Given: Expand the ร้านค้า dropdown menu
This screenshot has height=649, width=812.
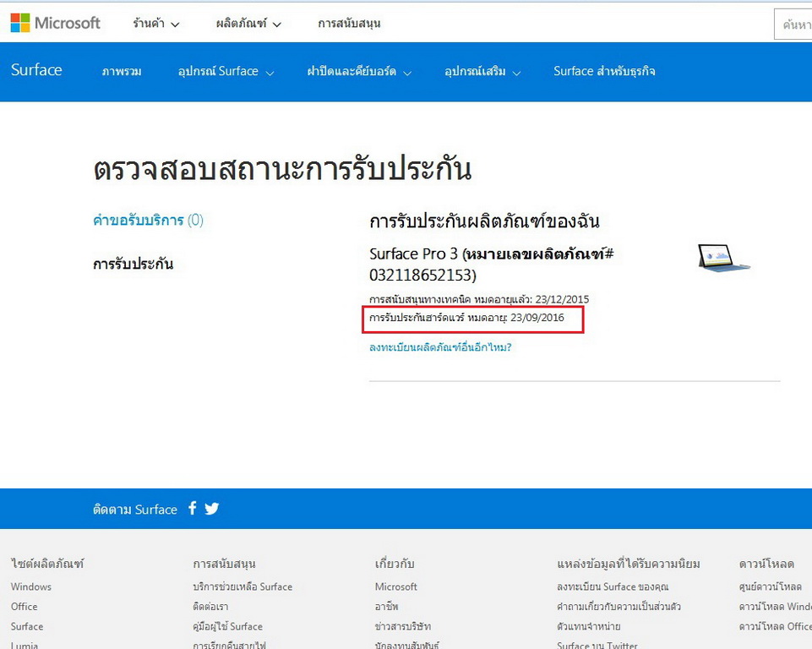Looking at the screenshot, I should click(x=155, y=24).
